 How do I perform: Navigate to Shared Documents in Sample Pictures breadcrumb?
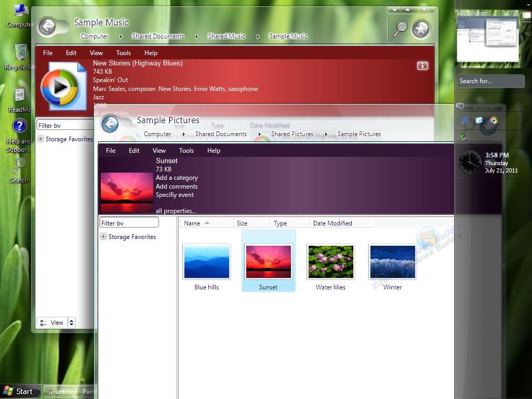(x=221, y=134)
